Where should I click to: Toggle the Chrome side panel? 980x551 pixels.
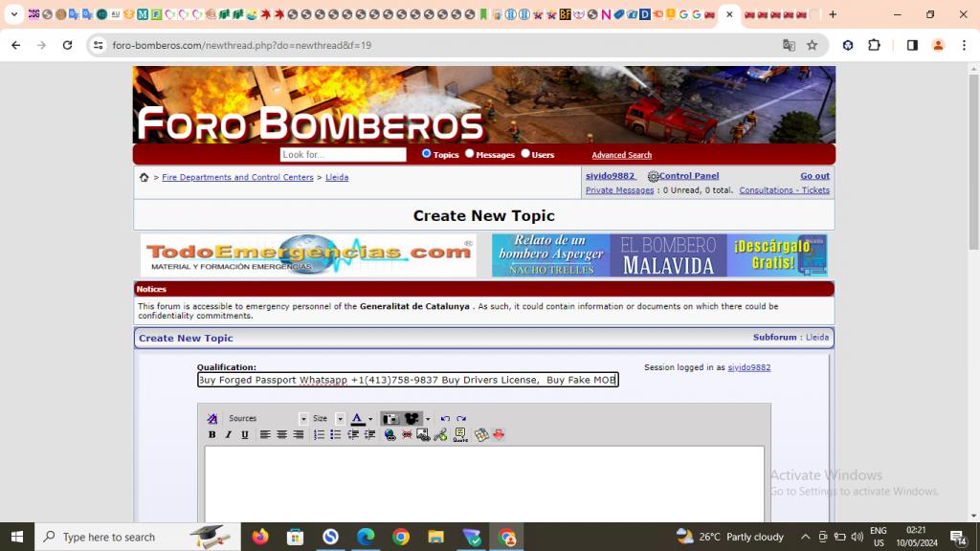pyautogui.click(x=912, y=45)
